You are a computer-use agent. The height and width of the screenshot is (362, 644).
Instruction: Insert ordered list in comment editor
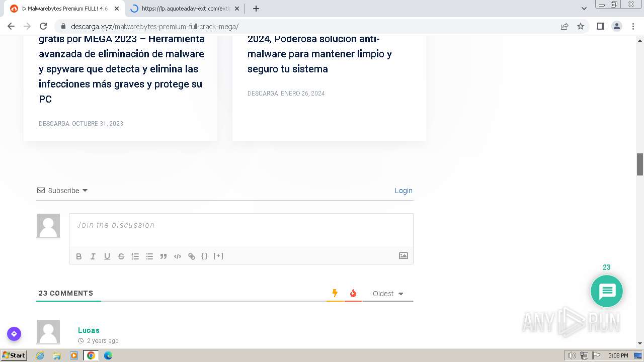(135, 256)
